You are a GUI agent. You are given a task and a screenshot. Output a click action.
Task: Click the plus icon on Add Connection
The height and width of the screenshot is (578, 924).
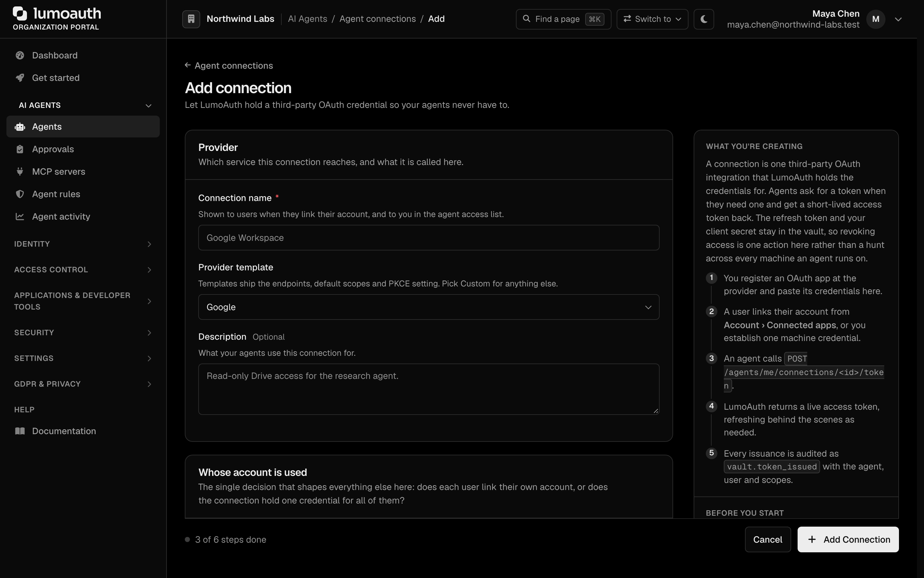pyautogui.click(x=812, y=539)
